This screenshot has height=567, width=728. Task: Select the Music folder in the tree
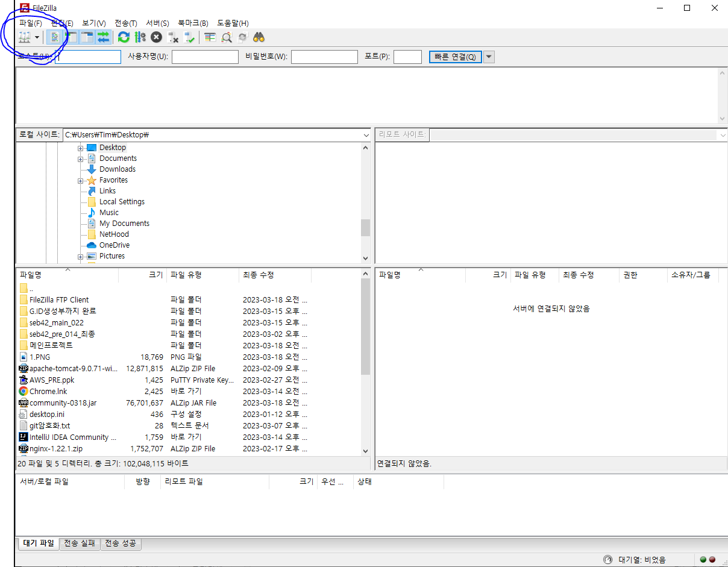(x=109, y=213)
